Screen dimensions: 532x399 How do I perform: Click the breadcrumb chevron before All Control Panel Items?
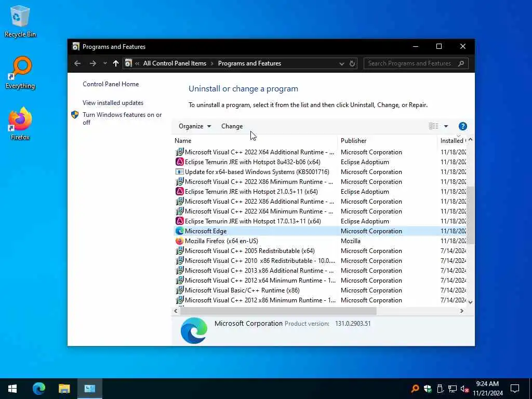click(137, 63)
